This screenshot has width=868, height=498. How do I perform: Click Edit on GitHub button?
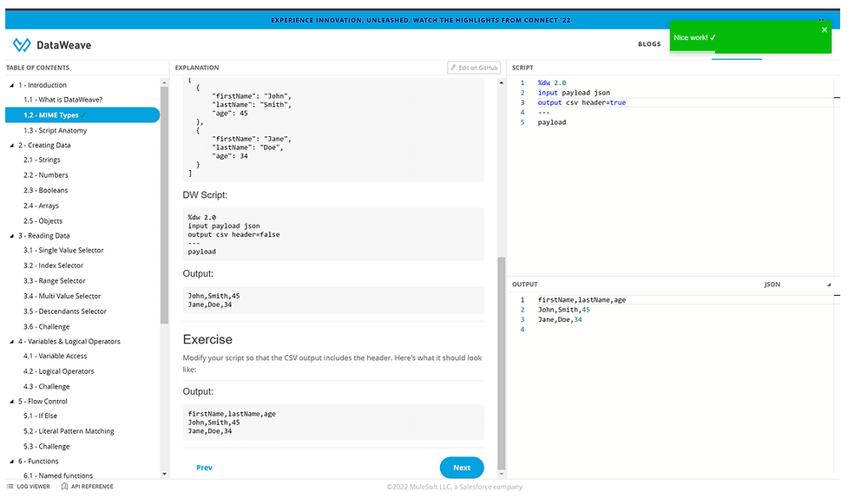point(474,68)
